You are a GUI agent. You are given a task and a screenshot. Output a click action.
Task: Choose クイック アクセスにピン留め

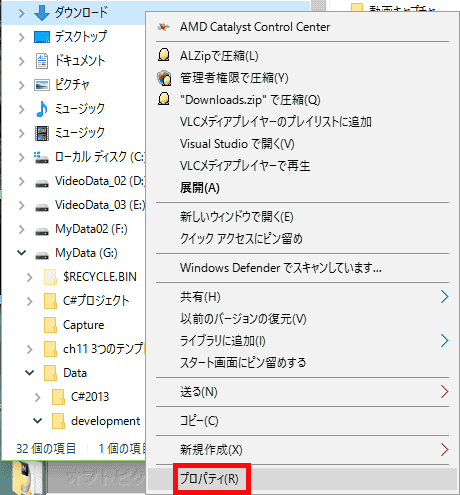[302, 239]
